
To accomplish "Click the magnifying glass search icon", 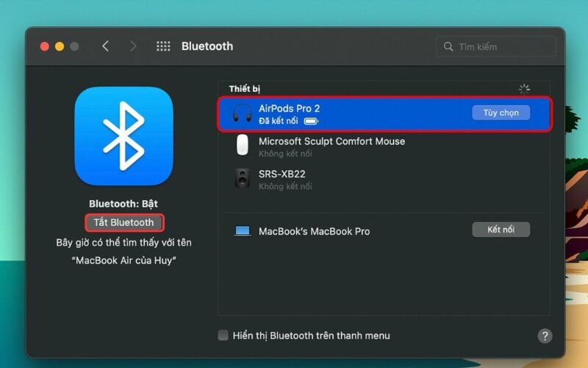I will tap(448, 46).
